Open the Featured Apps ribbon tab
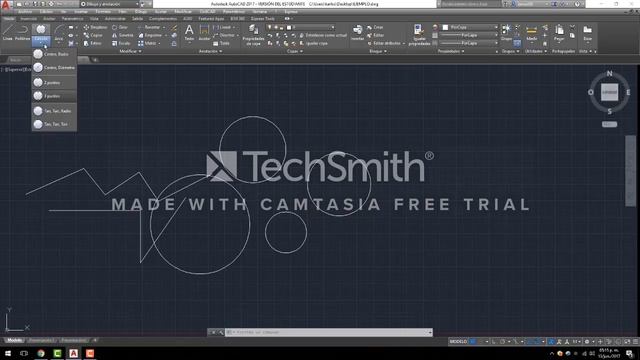 [211, 19]
